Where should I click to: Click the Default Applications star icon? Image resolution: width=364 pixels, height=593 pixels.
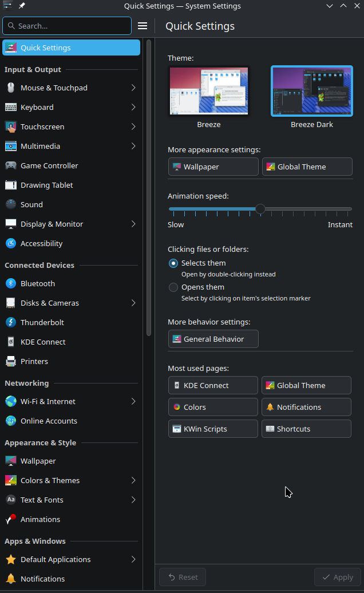click(10, 560)
